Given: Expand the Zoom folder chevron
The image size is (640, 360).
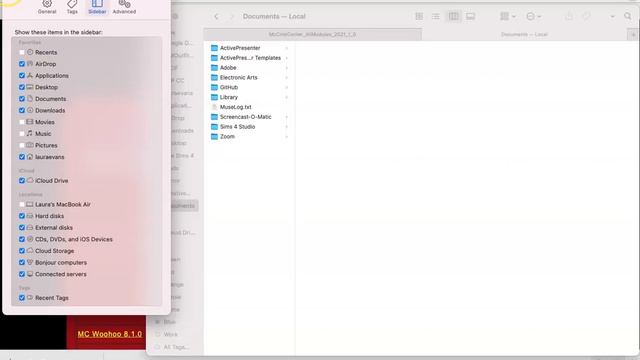Looking at the screenshot, I should pos(287,137).
